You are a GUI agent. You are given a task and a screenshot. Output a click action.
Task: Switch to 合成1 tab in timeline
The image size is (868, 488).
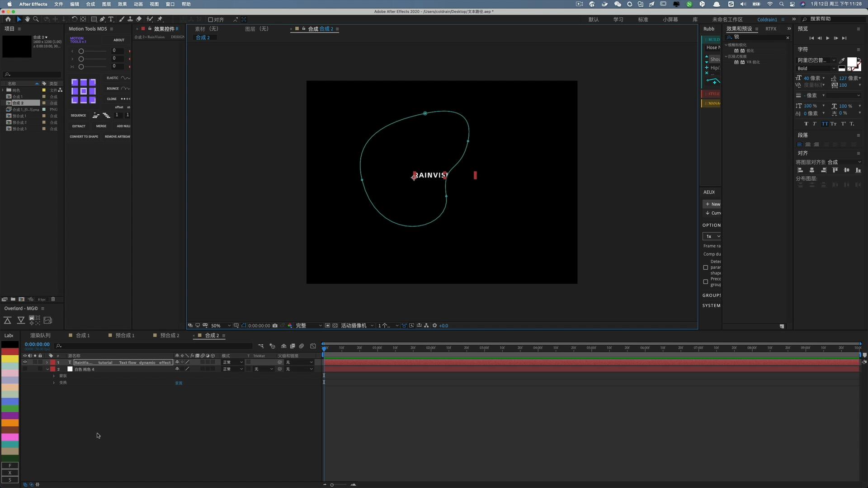(x=82, y=335)
